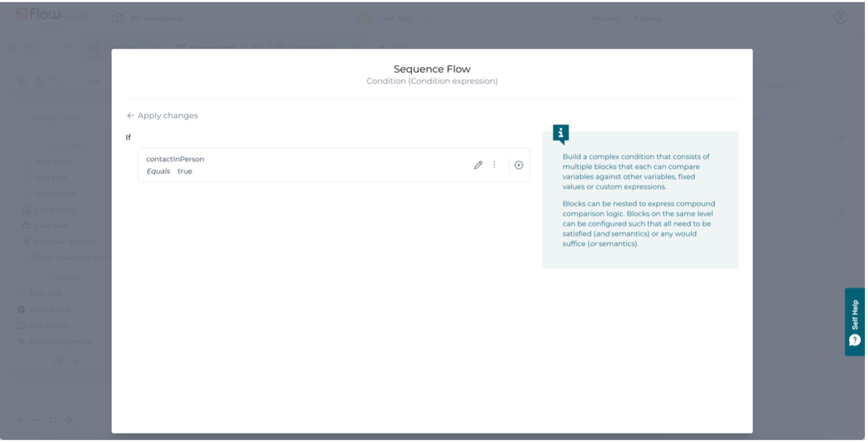Switch to the Editing tab
The width and height of the screenshot is (868, 442).
647,18
